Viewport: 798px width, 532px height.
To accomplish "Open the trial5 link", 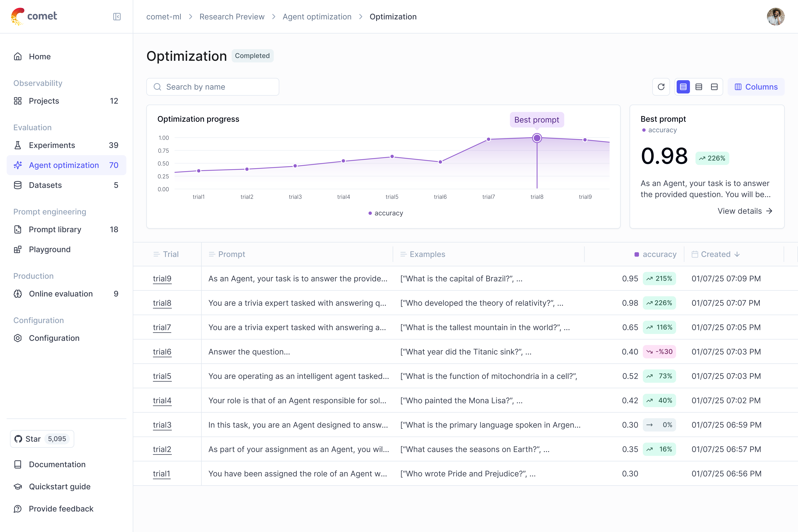I will [x=162, y=376].
